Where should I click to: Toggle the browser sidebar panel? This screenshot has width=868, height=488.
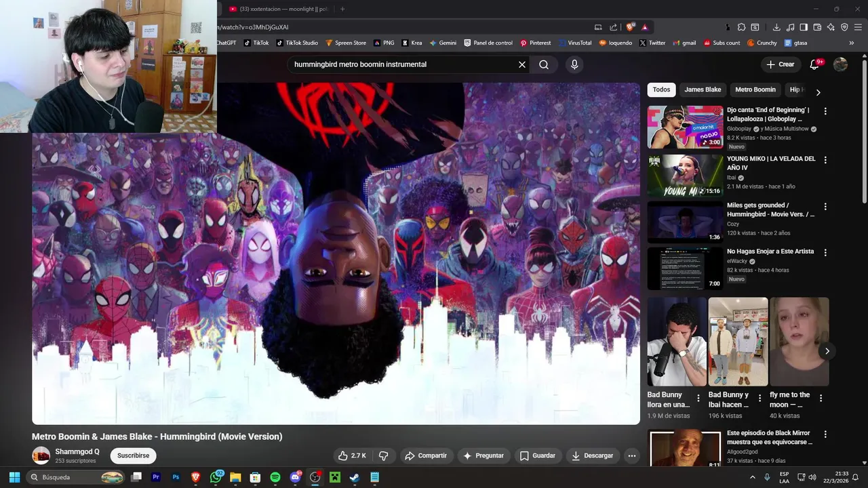tap(804, 27)
